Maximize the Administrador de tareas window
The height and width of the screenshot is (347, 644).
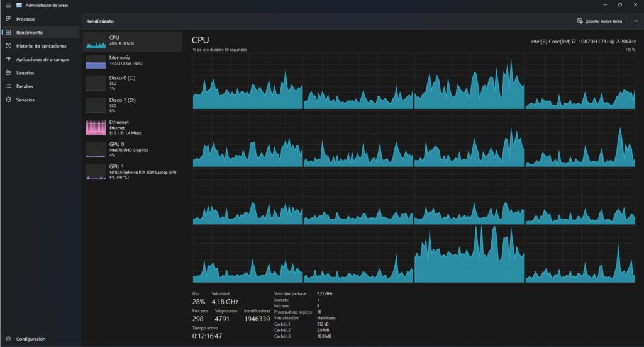click(x=619, y=5)
